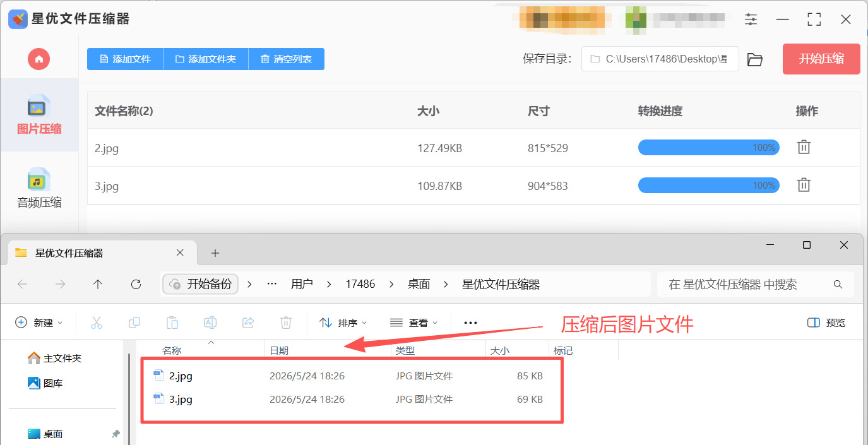868x445 pixels.
Task: Click the Rename icon in Explorer toolbar
Action: click(210, 323)
